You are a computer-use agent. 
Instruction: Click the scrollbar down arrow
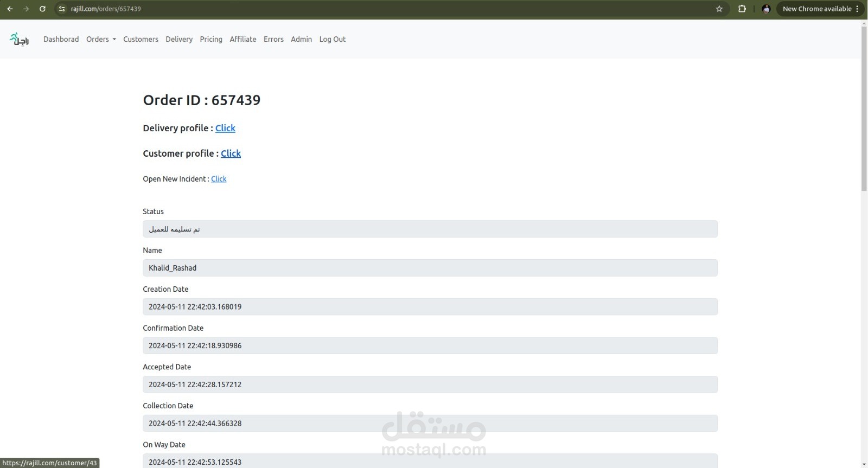click(864, 465)
